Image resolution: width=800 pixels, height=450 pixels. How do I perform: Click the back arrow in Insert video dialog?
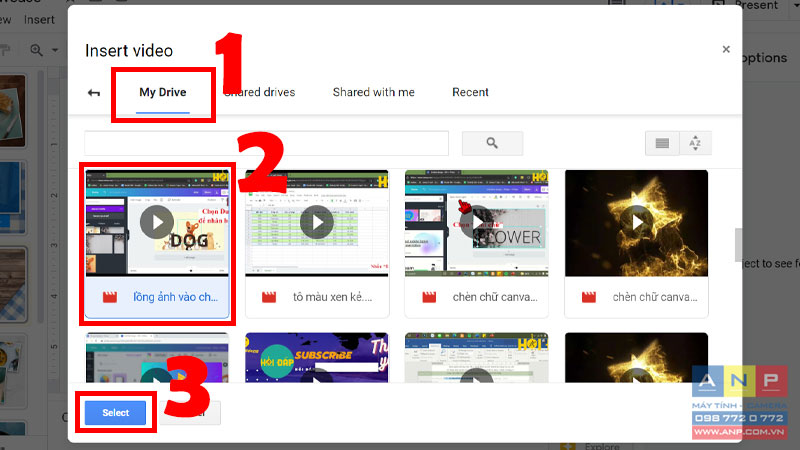tap(94, 93)
